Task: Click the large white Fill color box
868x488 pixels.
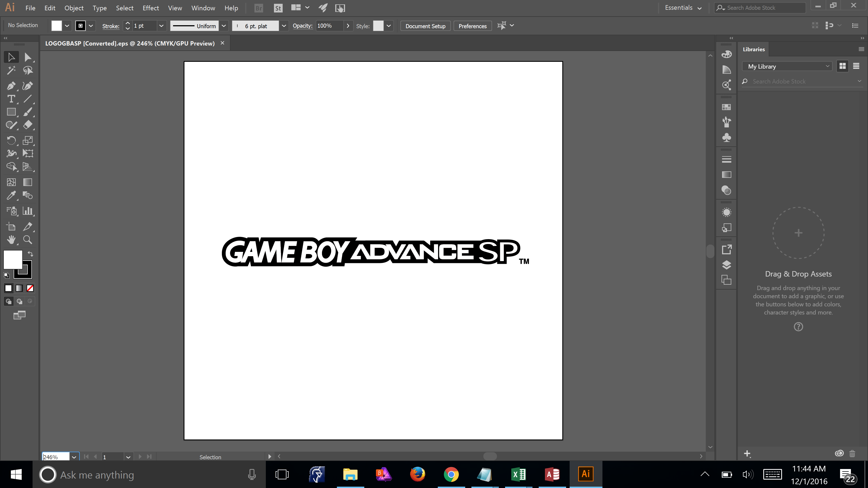Action: 12,260
